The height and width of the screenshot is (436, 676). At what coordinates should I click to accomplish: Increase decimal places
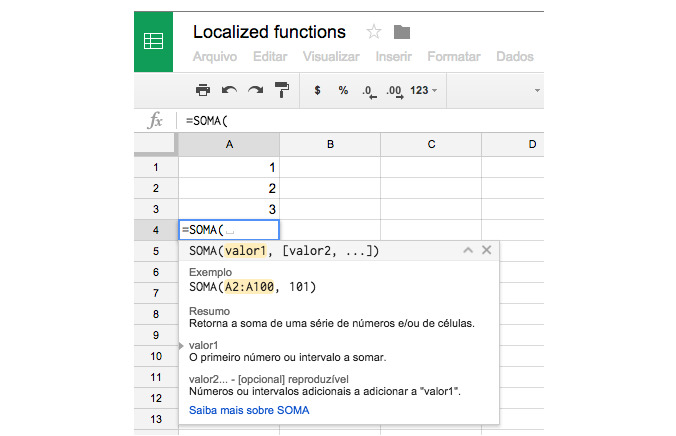click(394, 91)
